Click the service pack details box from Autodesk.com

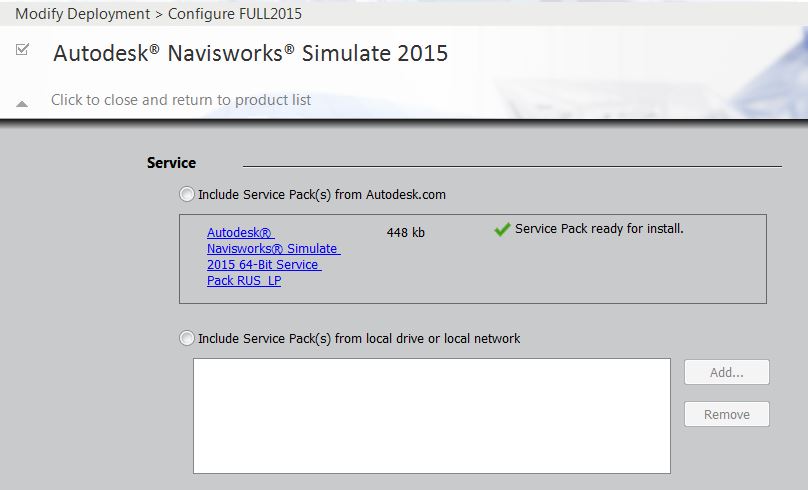point(473,259)
